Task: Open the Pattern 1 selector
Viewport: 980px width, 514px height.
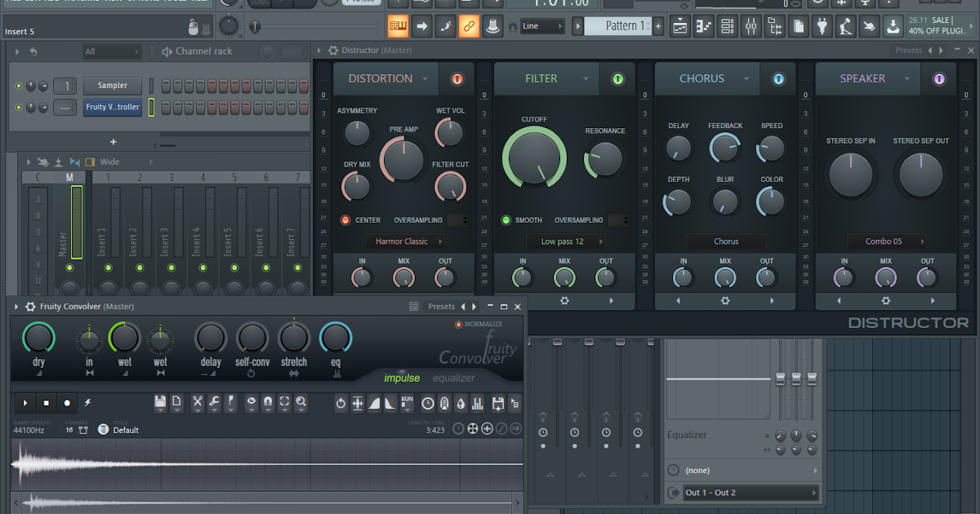Action: coord(617,26)
